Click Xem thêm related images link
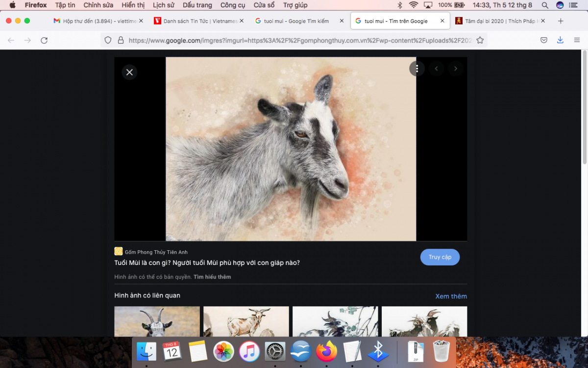Image resolution: width=588 pixels, height=368 pixels. (x=451, y=296)
